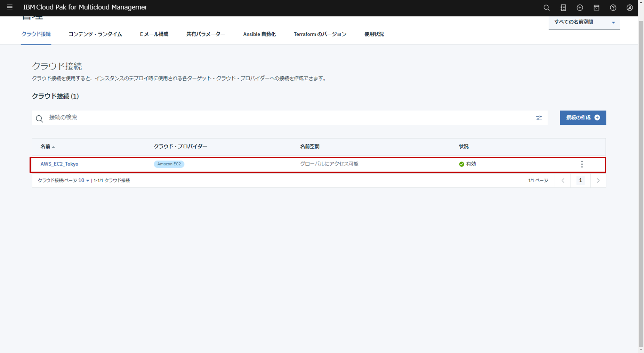644x353 pixels.
Task: Click the 有効 status cell
Action: (x=467, y=164)
